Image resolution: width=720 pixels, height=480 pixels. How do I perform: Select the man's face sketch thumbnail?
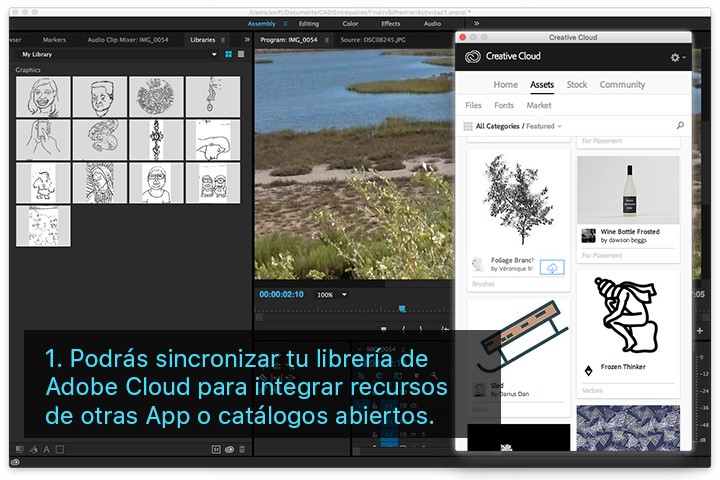pos(100,97)
